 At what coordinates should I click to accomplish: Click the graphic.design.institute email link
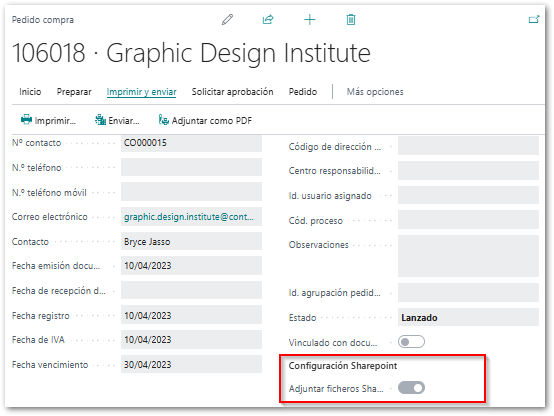click(189, 217)
